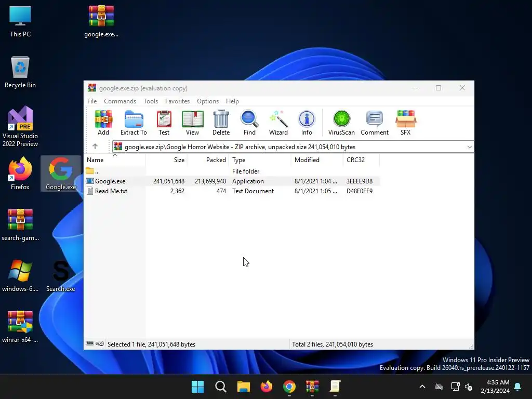Launch the Wizard wand tool
Image resolution: width=532 pixels, height=399 pixels.
pyautogui.click(x=278, y=123)
